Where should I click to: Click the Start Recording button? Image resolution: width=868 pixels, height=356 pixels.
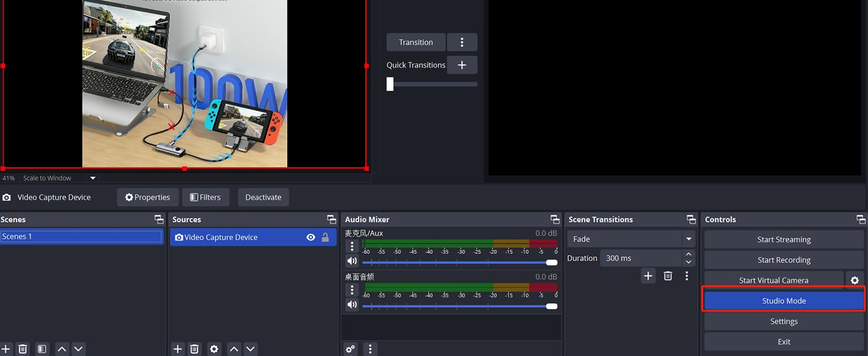tap(783, 260)
